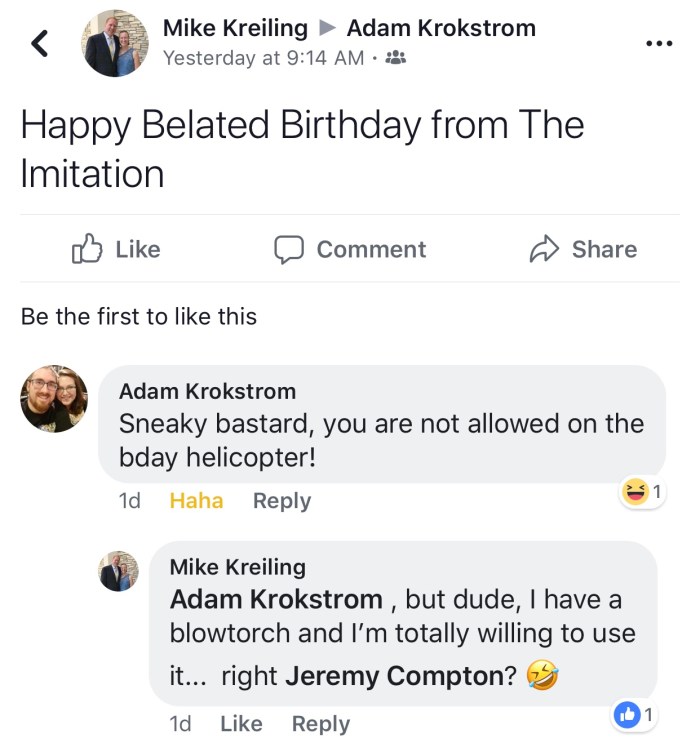Viewport: 700px width, 747px height.
Task: Click the Share arrow icon
Action: tap(544, 249)
